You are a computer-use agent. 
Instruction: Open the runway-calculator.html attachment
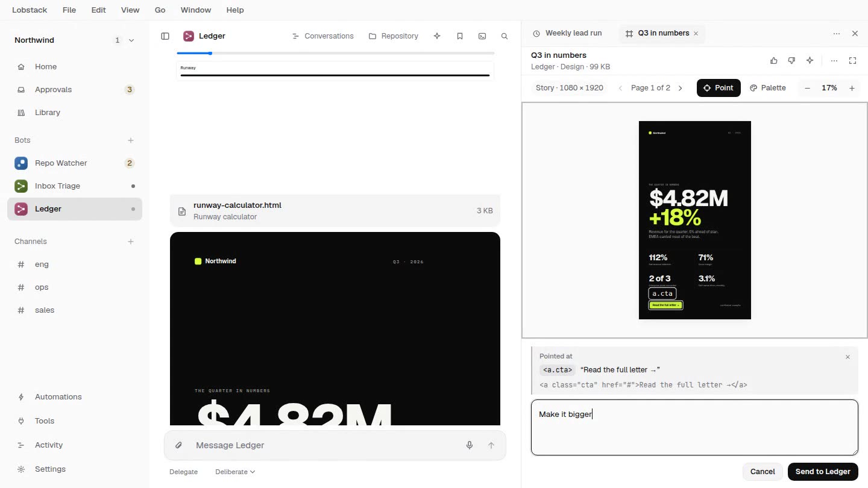coord(335,211)
